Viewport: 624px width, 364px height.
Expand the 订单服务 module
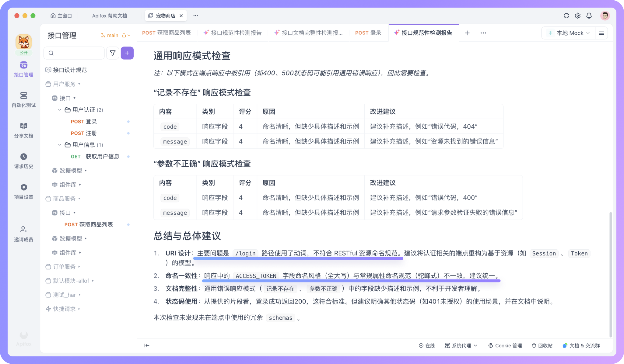[64, 267]
